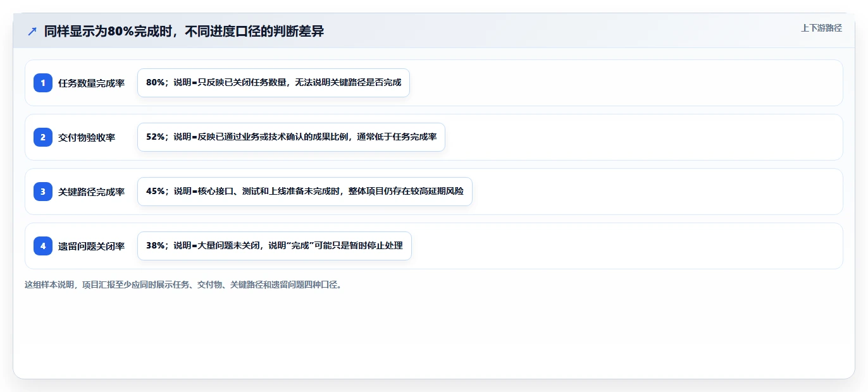Click the 遗留问题关闭率 label
The image size is (868, 392).
tap(91, 246)
